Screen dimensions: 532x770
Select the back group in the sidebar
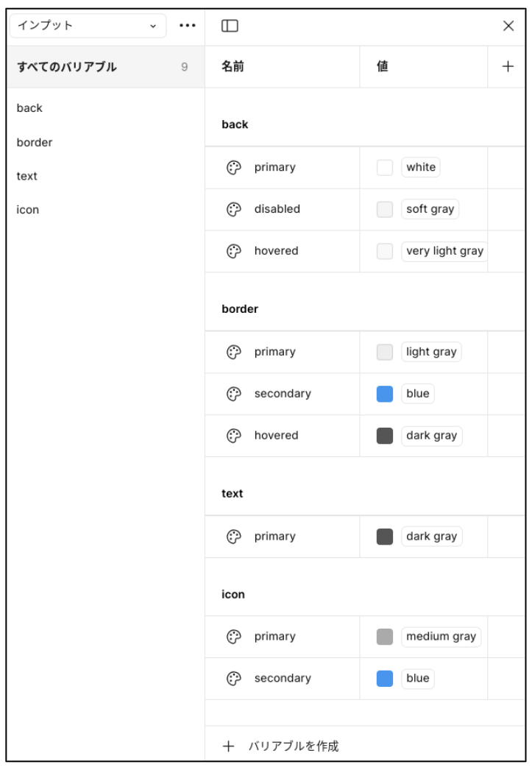click(x=29, y=108)
